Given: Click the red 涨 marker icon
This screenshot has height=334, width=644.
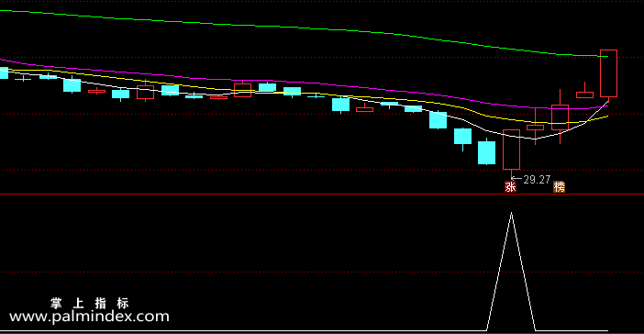Looking at the screenshot, I should click(510, 187).
